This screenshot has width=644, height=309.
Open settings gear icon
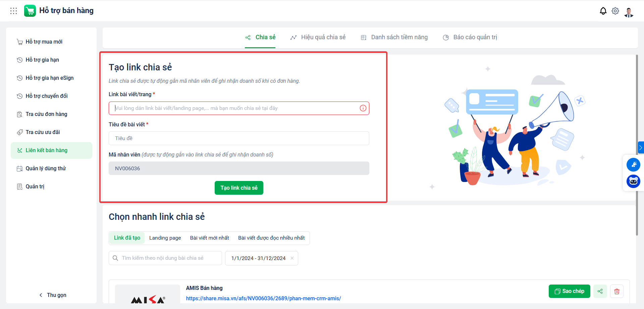(615, 11)
